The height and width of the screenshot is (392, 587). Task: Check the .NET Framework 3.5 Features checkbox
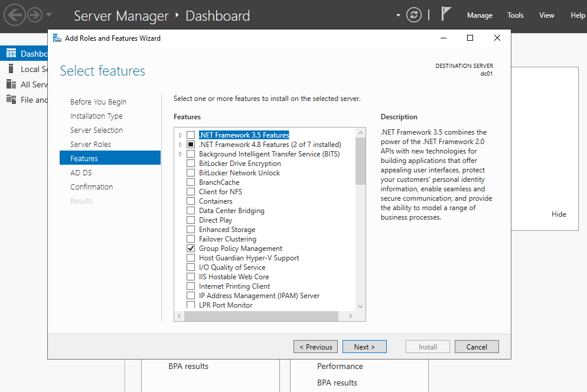pyautogui.click(x=191, y=135)
